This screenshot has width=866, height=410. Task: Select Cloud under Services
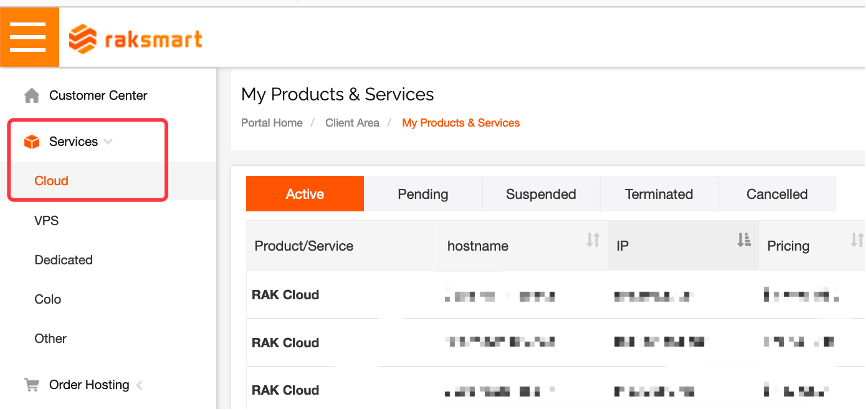pyautogui.click(x=51, y=181)
